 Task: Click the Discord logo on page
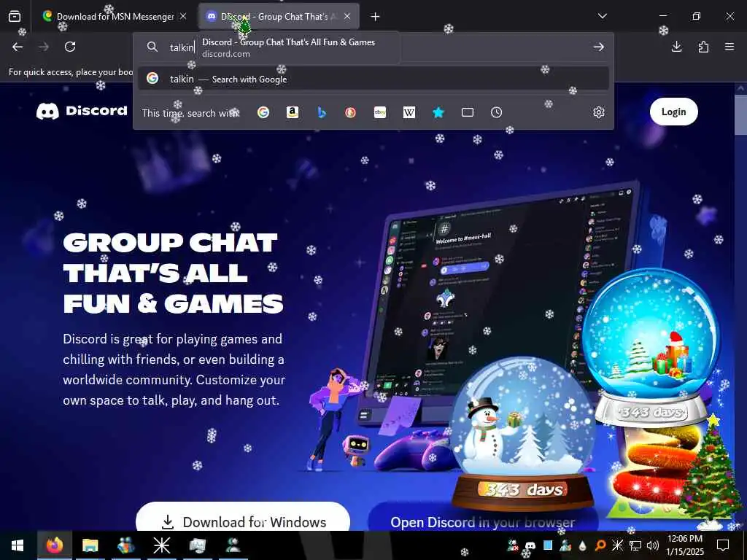coord(82,111)
